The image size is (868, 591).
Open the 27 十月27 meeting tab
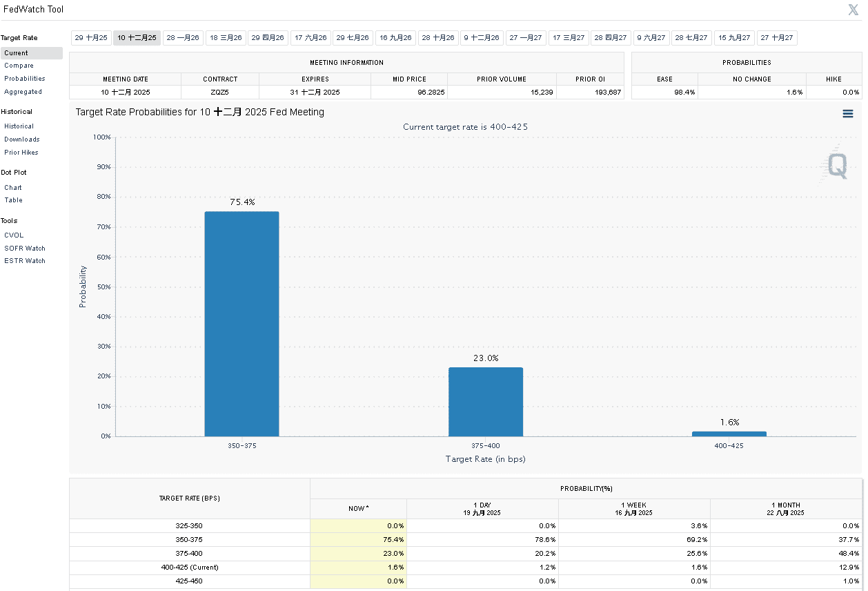(777, 38)
